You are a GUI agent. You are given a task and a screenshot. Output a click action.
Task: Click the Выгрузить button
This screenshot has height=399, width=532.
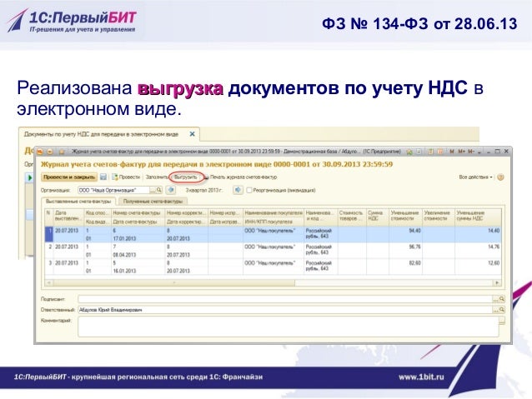pos(186,177)
